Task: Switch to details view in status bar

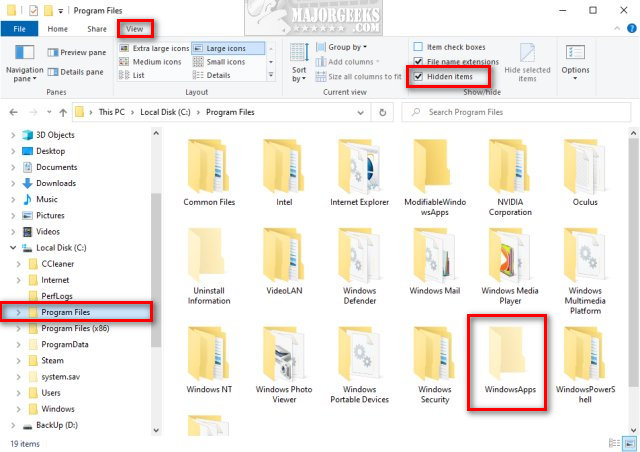Action: [614, 443]
